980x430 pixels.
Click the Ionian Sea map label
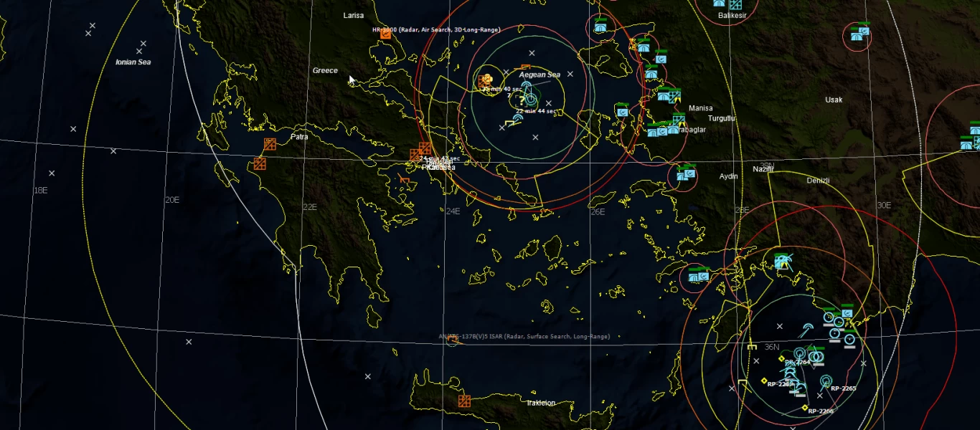click(x=133, y=62)
